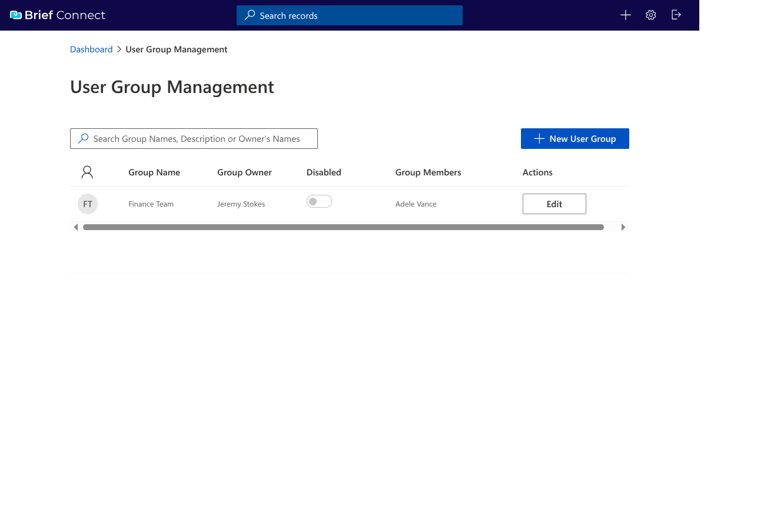The width and height of the screenshot is (777, 532).
Task: Click the left arrow of the table scrollbar
Action: [75, 227]
